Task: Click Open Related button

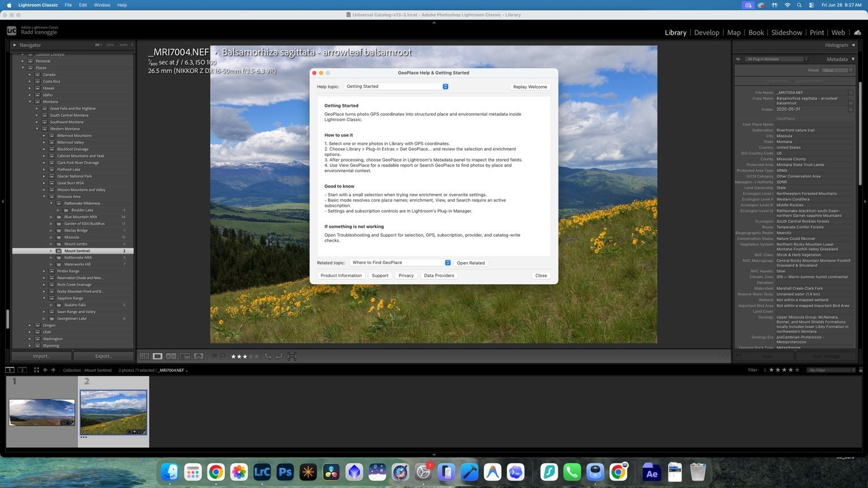Action: click(x=471, y=263)
